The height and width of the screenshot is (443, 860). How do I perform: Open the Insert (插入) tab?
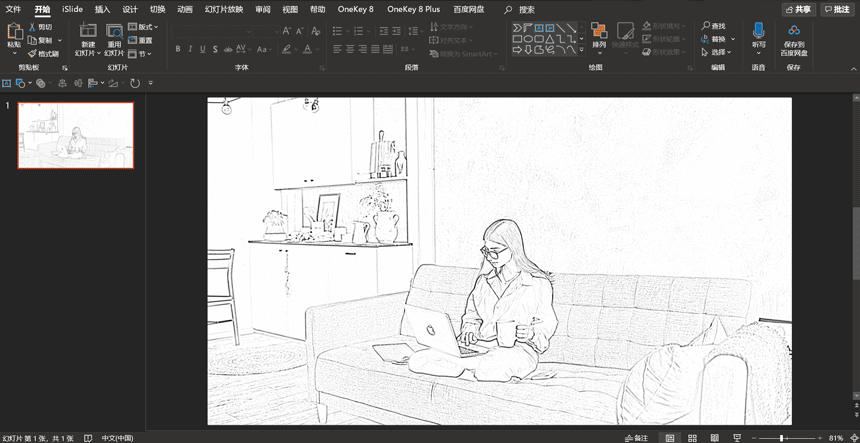click(102, 9)
